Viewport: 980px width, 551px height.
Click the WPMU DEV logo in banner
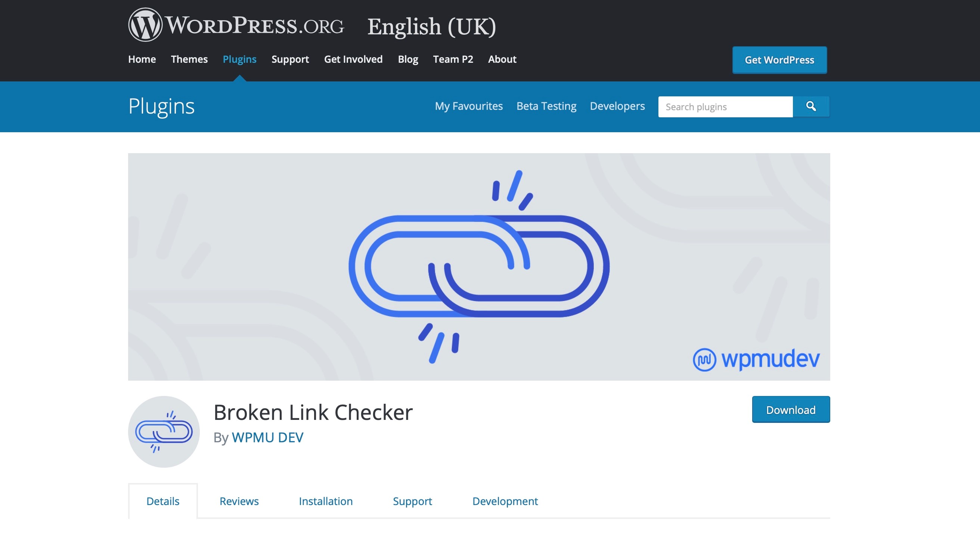[756, 359]
